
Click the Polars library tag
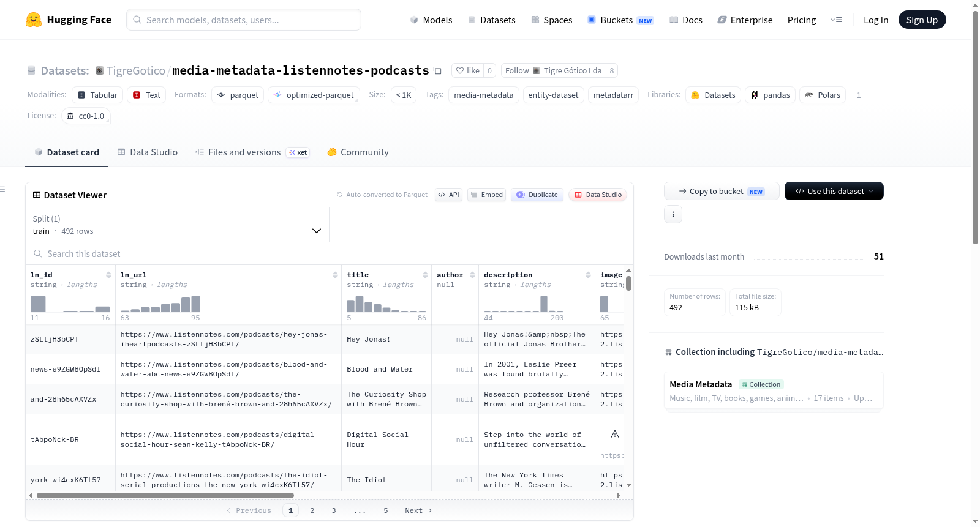tap(822, 95)
